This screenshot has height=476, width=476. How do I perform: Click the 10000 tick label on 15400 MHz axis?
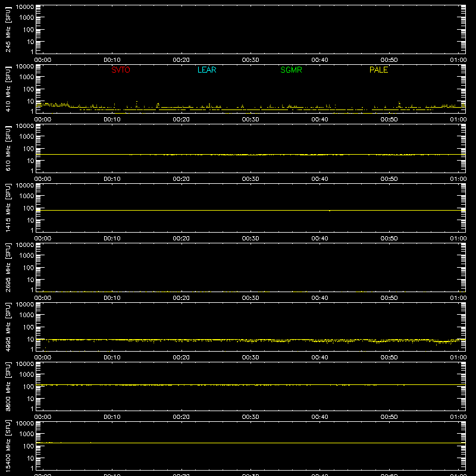pos(25,424)
